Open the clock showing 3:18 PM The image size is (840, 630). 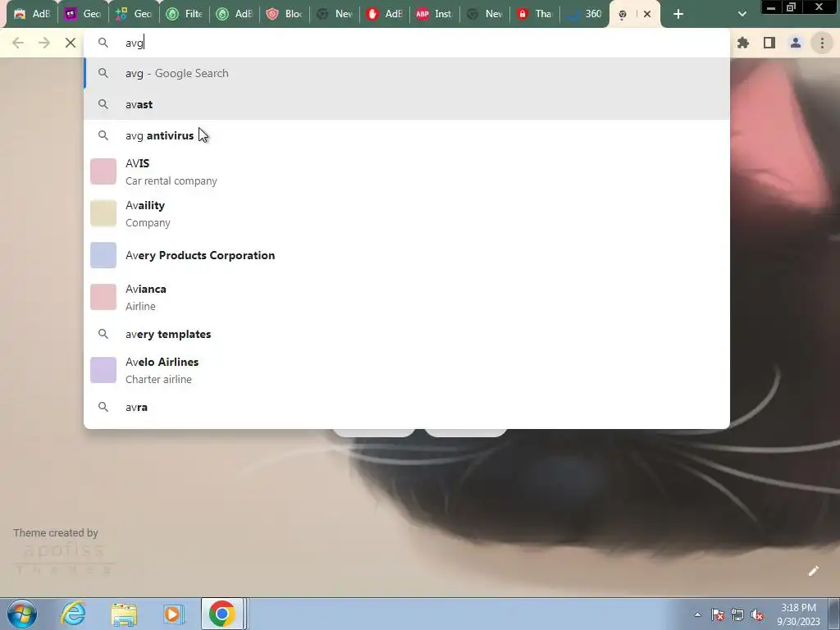[x=798, y=614]
